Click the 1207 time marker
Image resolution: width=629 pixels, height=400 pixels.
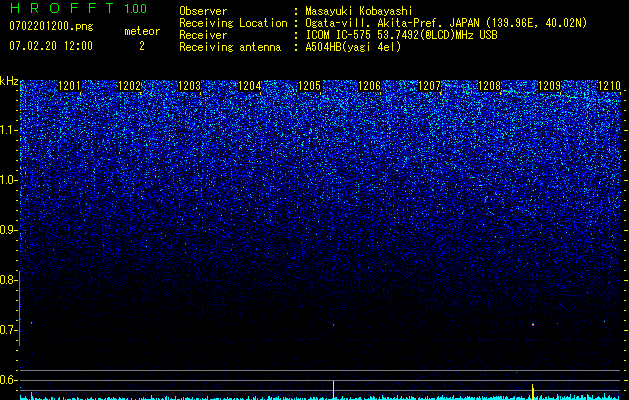tap(429, 85)
